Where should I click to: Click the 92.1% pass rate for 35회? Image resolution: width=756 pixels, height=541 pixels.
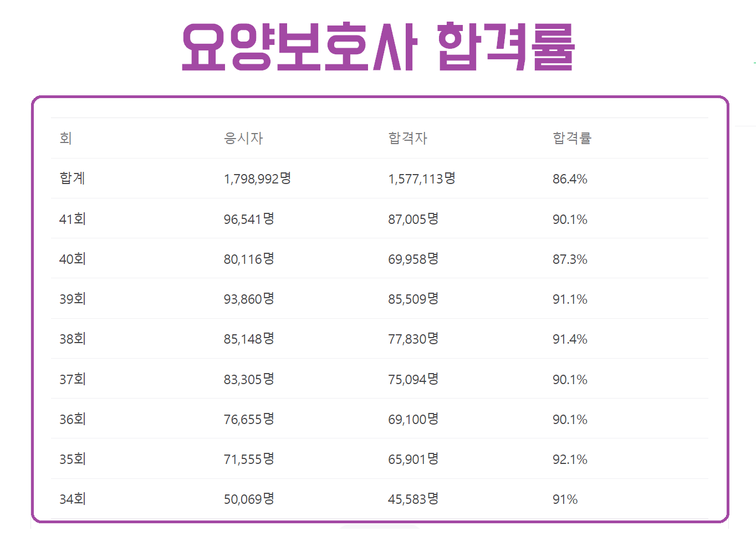pyautogui.click(x=570, y=460)
